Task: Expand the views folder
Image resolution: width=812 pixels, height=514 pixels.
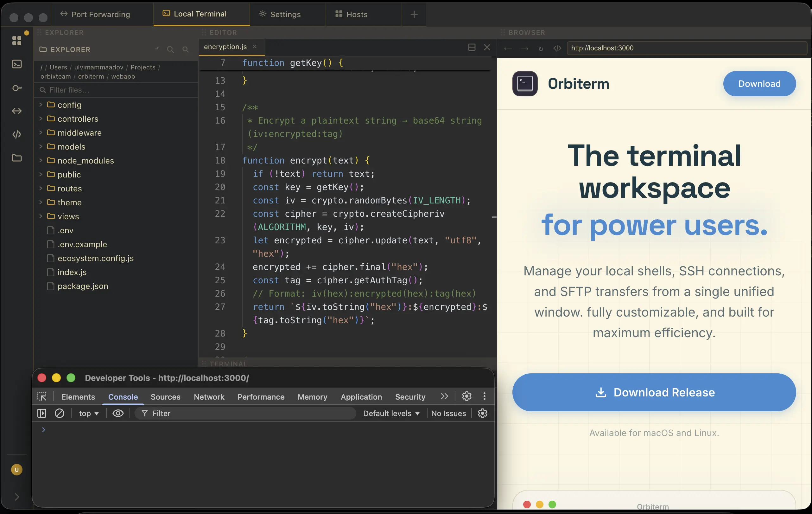Action: pyautogui.click(x=41, y=216)
